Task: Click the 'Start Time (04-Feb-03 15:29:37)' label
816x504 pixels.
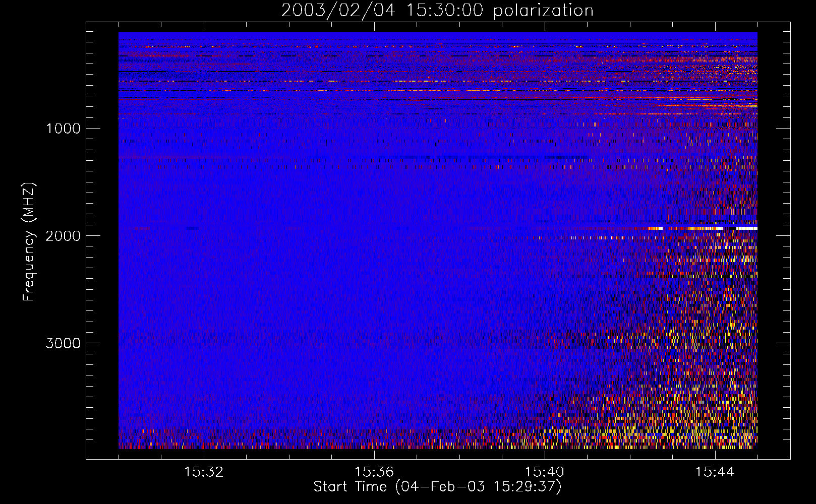Action: (437, 487)
